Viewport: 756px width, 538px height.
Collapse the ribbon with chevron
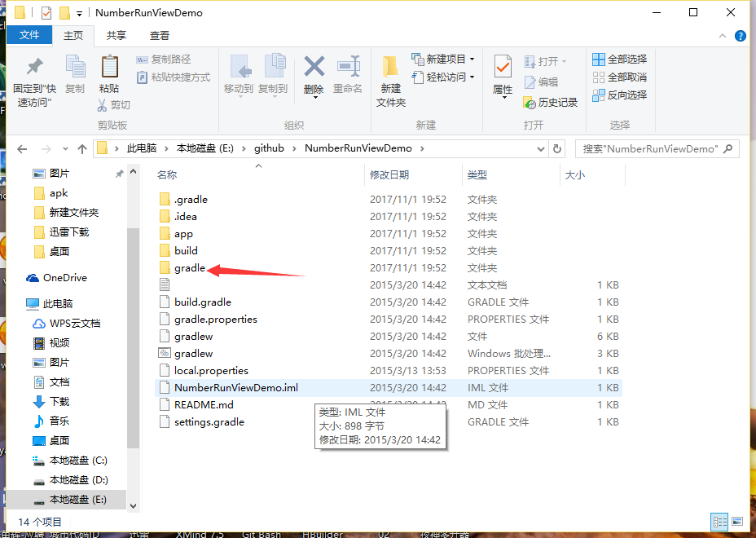[x=723, y=36]
